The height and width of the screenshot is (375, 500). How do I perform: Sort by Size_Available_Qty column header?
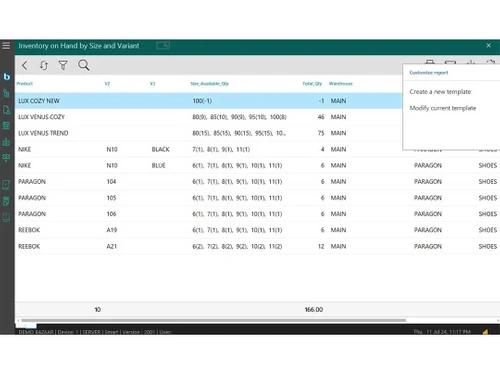coord(209,84)
